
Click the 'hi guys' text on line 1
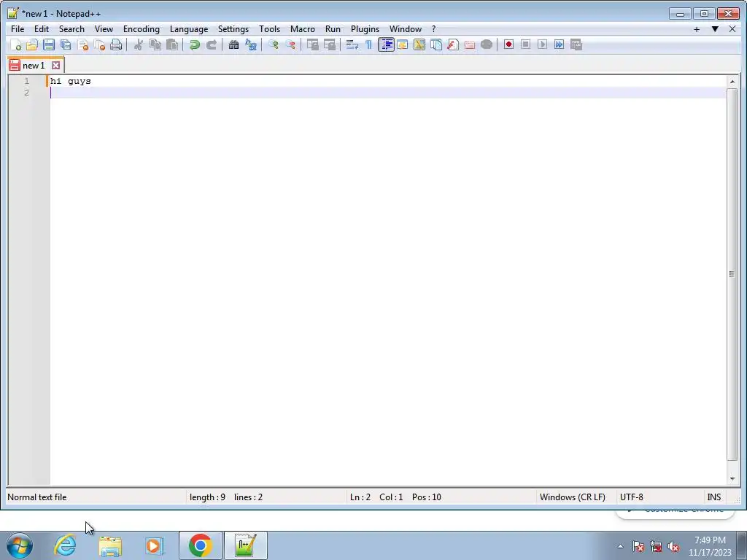(71, 81)
